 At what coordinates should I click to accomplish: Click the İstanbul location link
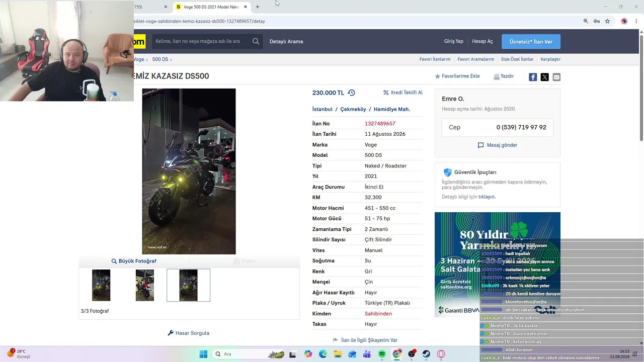[323, 109]
